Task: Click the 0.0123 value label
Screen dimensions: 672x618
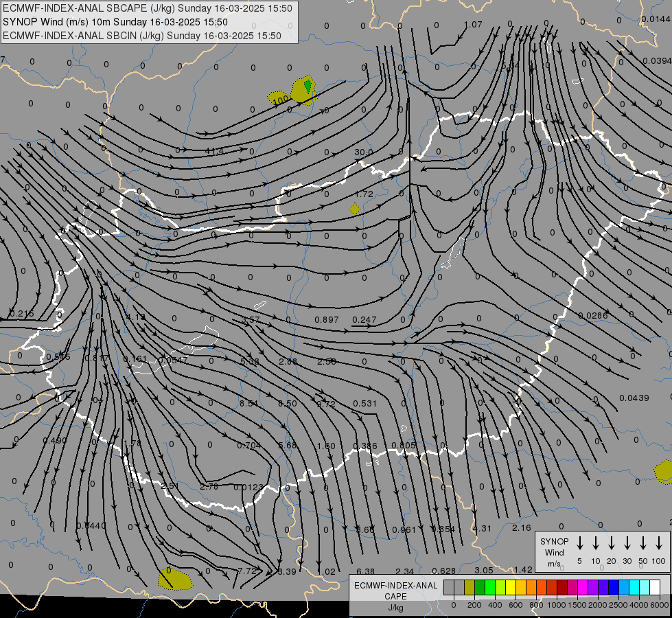Action: 248,488
